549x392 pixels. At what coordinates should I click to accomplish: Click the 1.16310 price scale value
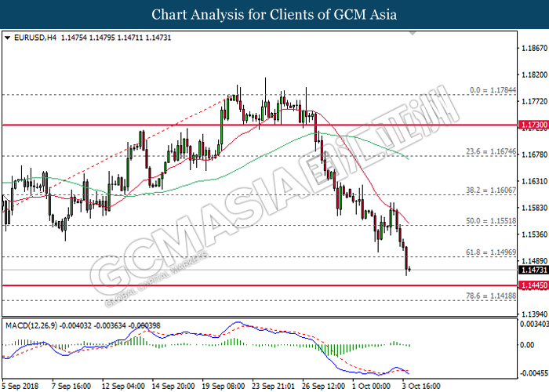click(x=534, y=181)
